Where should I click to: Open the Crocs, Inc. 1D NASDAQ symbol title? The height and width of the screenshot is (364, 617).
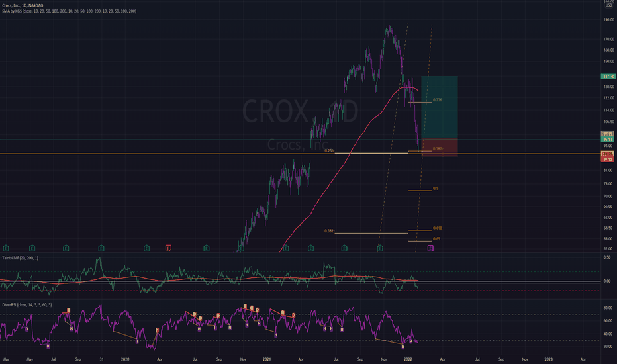pyautogui.click(x=23, y=5)
